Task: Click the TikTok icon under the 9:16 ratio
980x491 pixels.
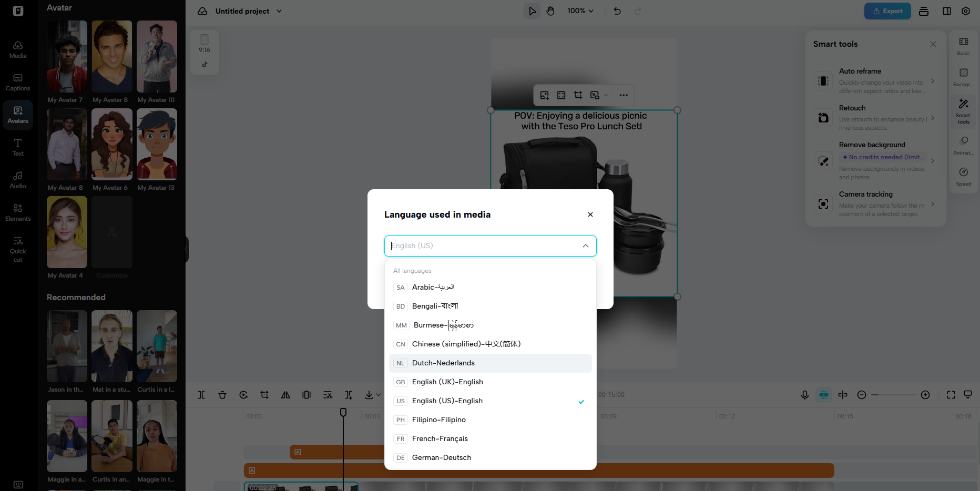Action: (205, 65)
